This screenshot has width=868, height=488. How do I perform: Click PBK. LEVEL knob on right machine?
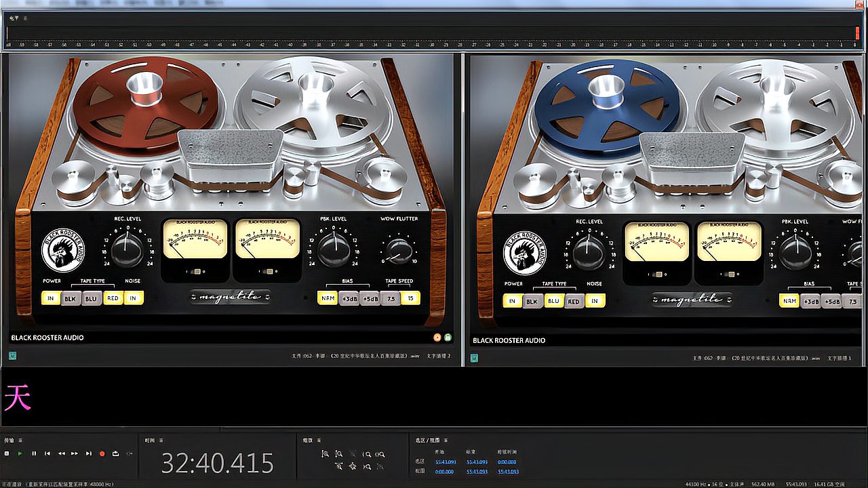pyautogui.click(x=795, y=253)
